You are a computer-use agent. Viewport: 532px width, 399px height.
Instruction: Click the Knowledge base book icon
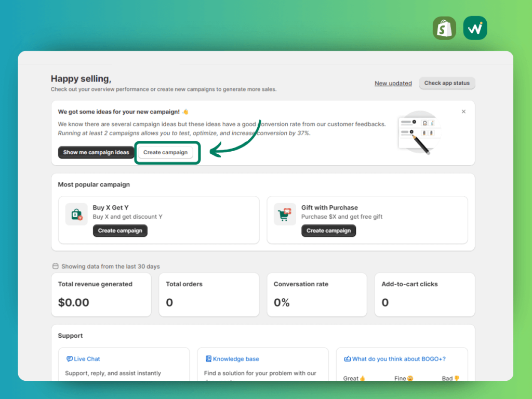click(x=208, y=358)
